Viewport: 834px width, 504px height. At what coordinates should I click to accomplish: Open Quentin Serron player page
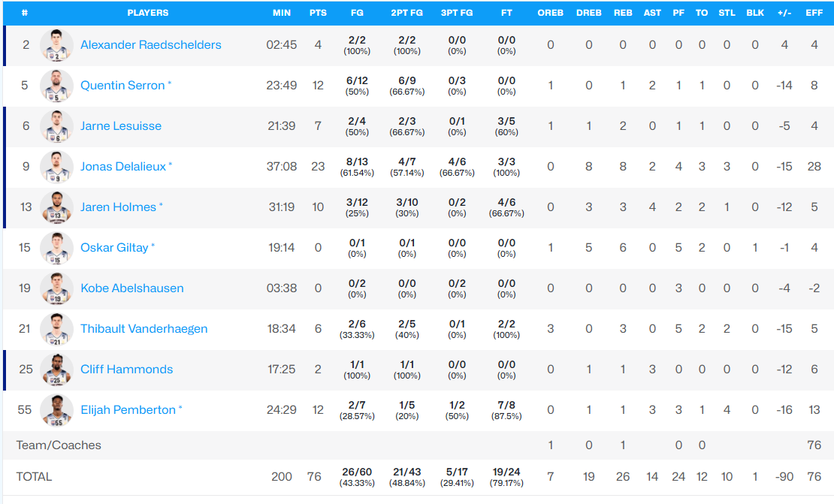click(122, 86)
